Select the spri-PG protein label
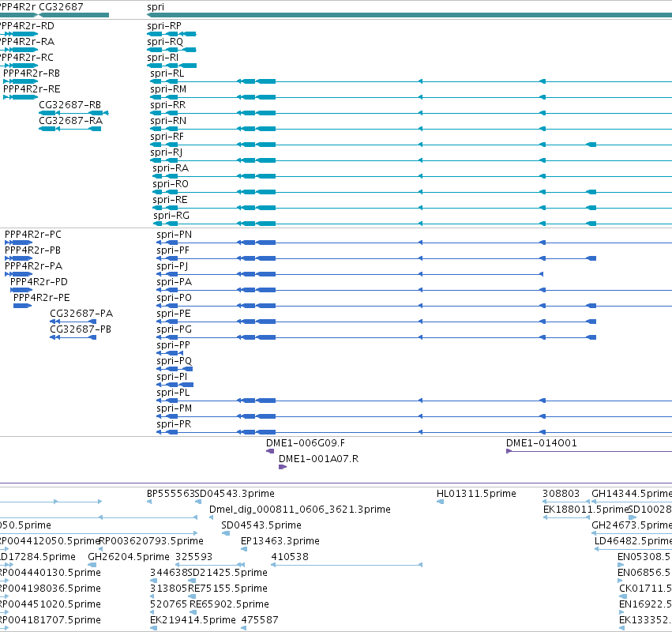The height and width of the screenshot is (632, 672). (x=174, y=329)
